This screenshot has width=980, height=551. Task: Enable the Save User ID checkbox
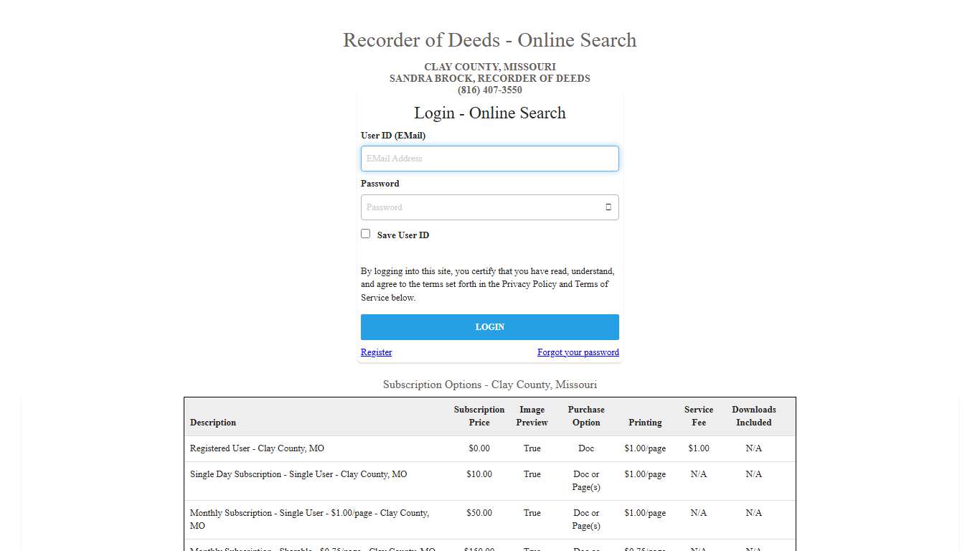tap(365, 233)
